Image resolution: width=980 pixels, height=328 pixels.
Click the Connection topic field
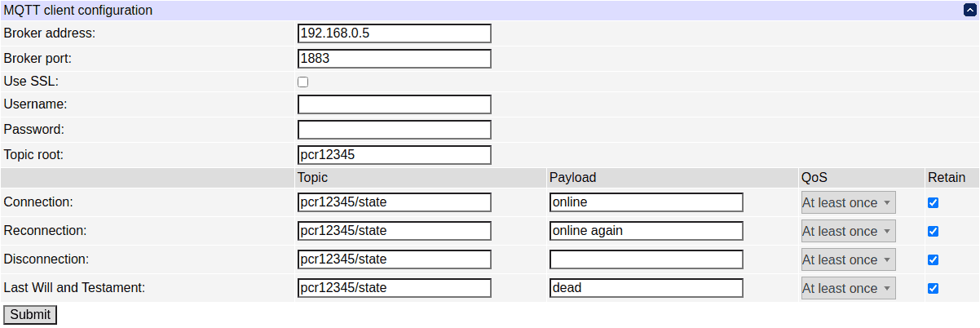395,202
